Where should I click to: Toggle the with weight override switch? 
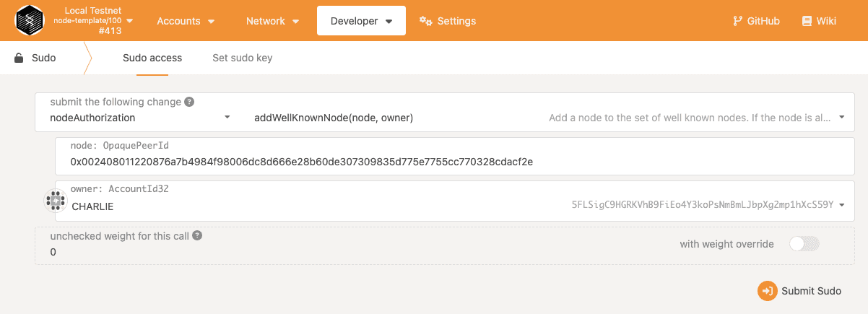804,244
